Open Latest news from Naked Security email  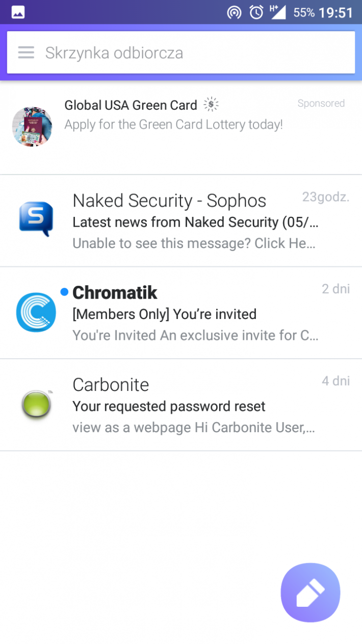[x=181, y=220]
